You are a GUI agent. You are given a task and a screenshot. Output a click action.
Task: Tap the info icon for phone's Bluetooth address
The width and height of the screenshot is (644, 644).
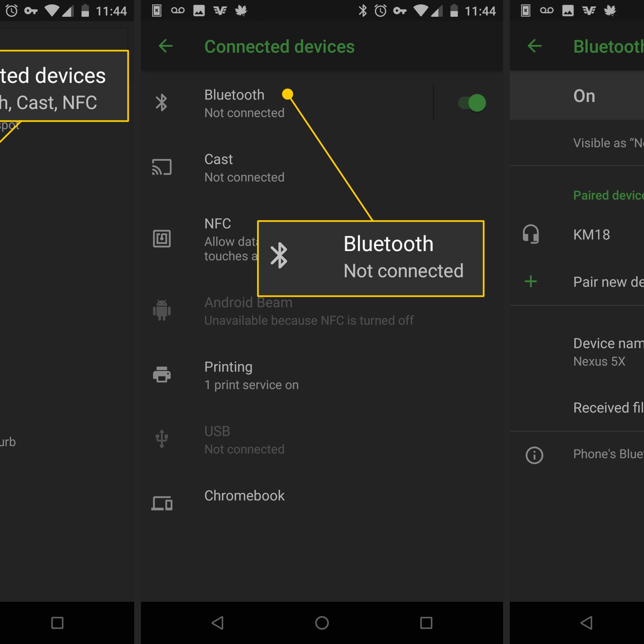[534, 455]
